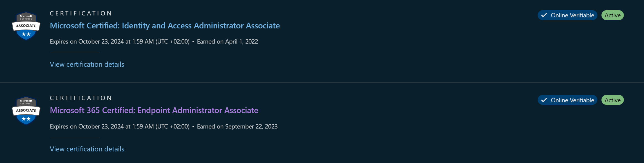Click the top Online Verifiable badge
Viewport: 644px width, 163px height.
coord(567,15)
